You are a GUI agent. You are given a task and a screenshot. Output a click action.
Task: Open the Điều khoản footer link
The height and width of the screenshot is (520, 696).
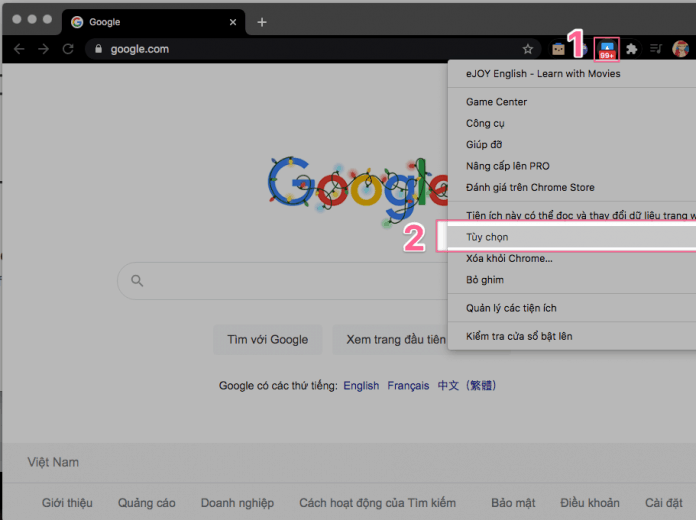click(x=590, y=503)
